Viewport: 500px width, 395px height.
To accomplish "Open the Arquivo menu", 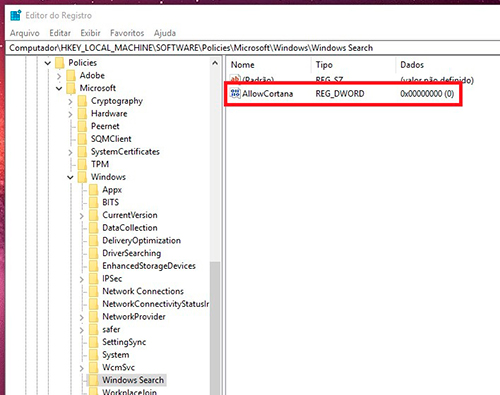I will [25, 33].
